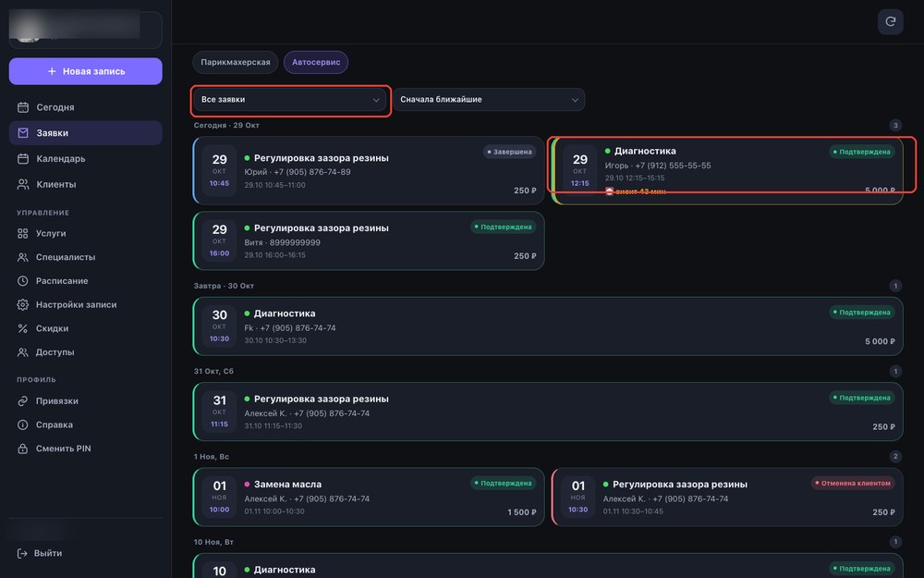Screen dimensions: 924x578
Task: Open Календарь via its sidebar icon
Action: 23,159
